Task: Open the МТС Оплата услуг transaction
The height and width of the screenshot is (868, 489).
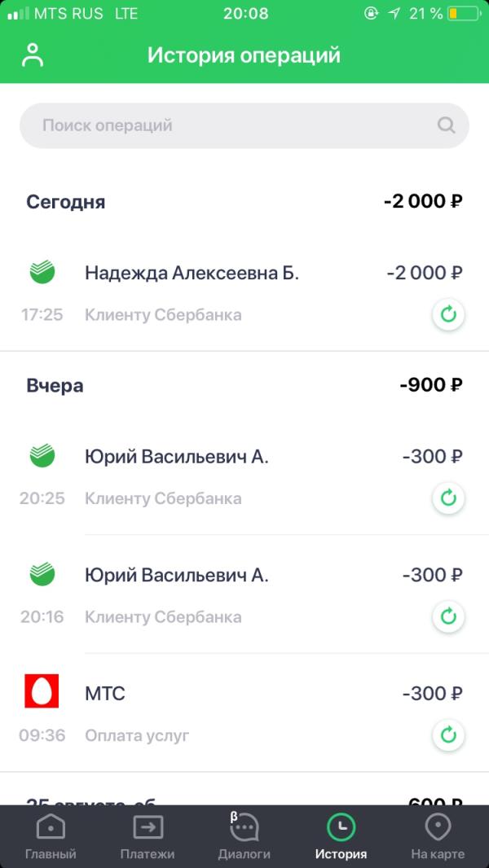Action: click(244, 713)
